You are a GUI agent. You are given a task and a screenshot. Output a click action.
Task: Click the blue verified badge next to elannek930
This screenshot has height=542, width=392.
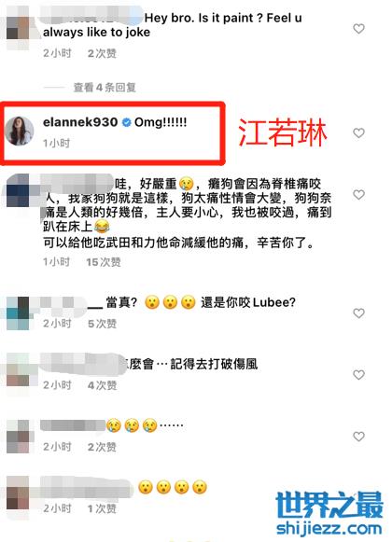[127, 122]
